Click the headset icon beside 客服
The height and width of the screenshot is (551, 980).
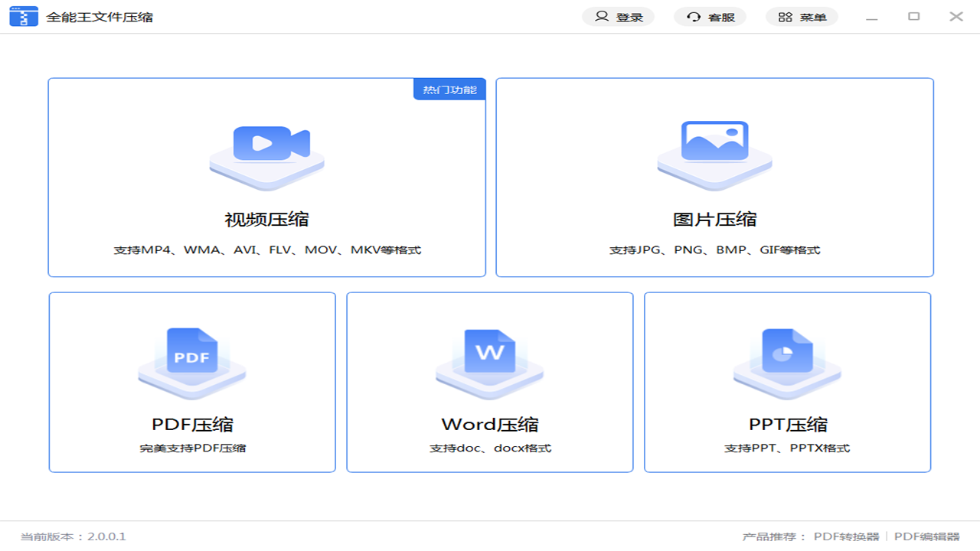click(694, 16)
